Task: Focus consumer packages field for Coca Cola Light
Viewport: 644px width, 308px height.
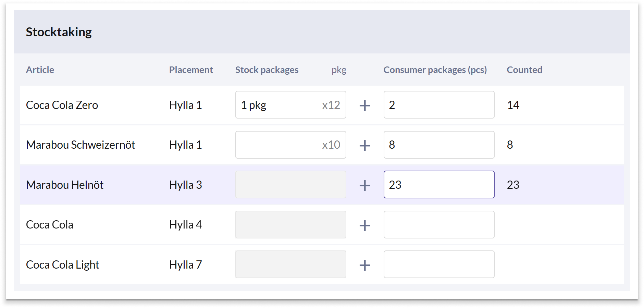Action: tap(439, 264)
